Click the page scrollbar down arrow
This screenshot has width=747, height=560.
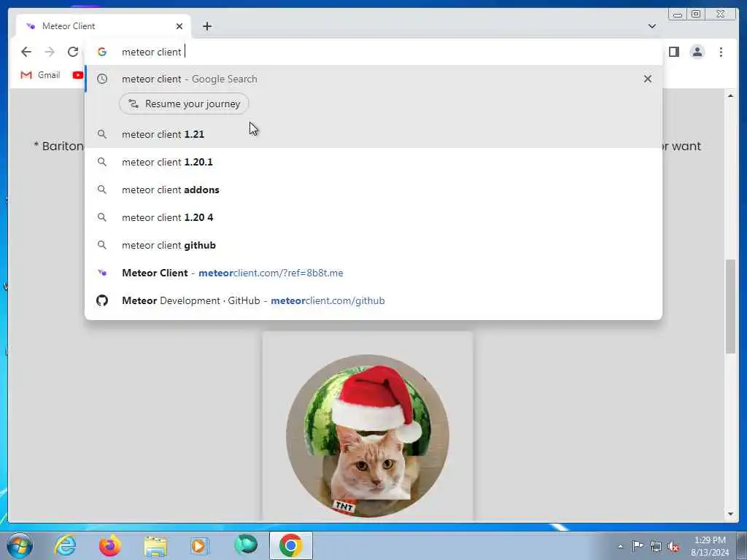pyautogui.click(x=730, y=514)
